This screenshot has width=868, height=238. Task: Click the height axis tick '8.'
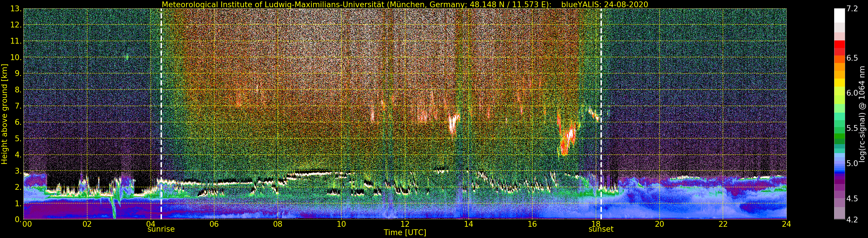[19, 90]
